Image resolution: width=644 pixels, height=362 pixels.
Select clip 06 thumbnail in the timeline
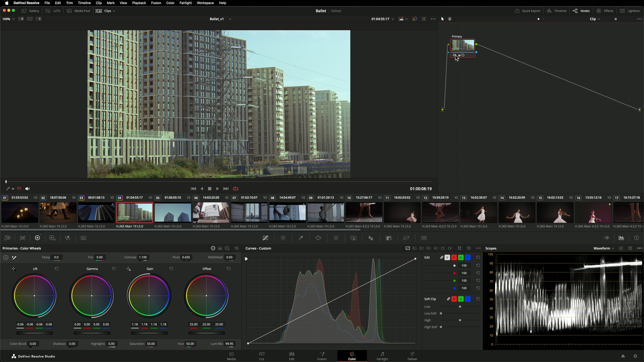click(211, 212)
